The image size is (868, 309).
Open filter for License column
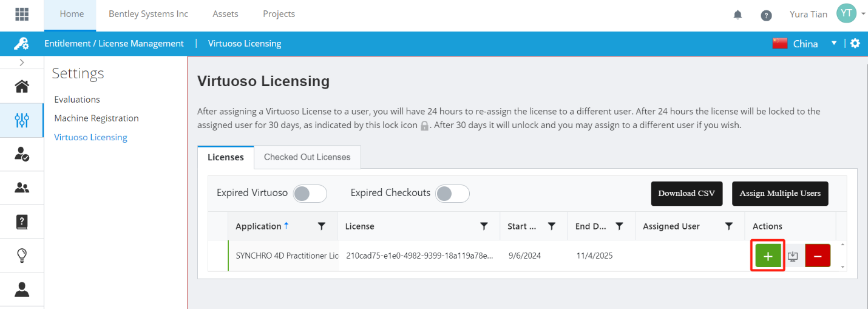[x=484, y=226]
